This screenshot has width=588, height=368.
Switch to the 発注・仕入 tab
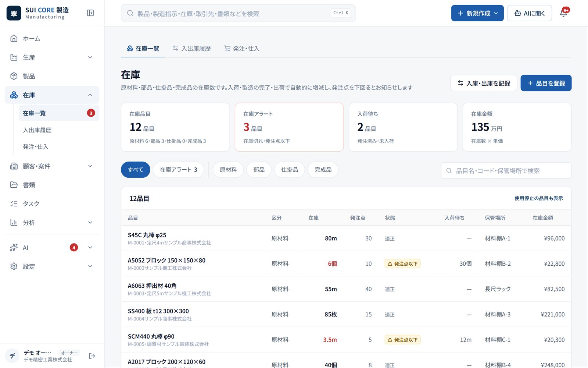[x=242, y=49]
